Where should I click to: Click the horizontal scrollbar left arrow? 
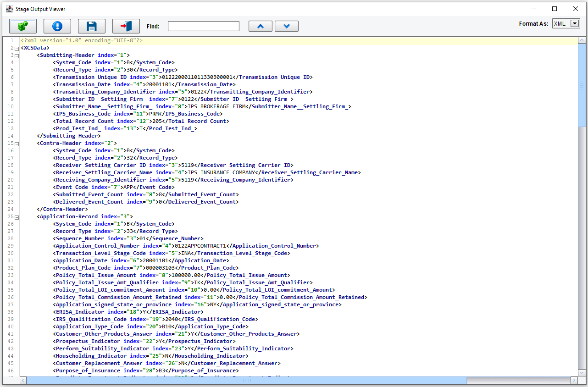click(23, 381)
